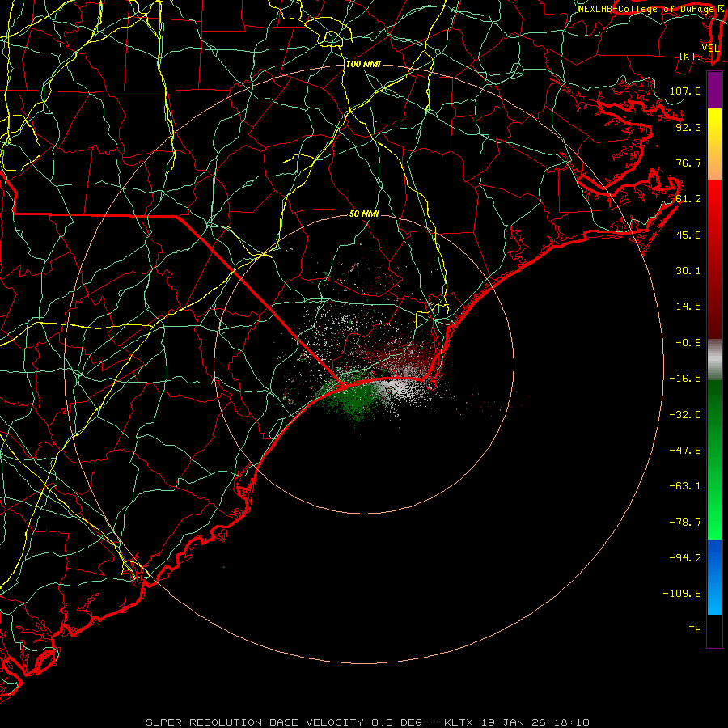Click the 92.3 velocity scale value
Image resolution: width=728 pixels, height=728 pixels.
pos(688,127)
